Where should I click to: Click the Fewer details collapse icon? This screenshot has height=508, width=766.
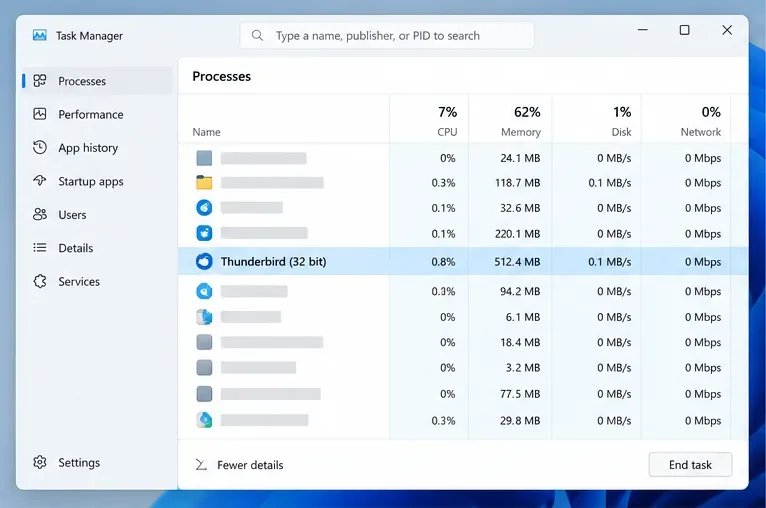click(x=201, y=465)
